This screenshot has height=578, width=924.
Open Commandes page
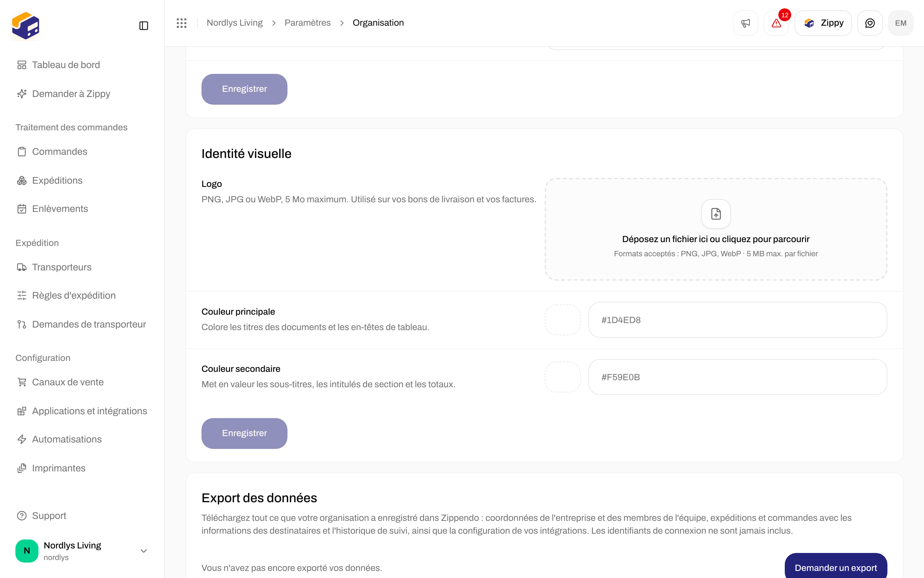point(52,151)
